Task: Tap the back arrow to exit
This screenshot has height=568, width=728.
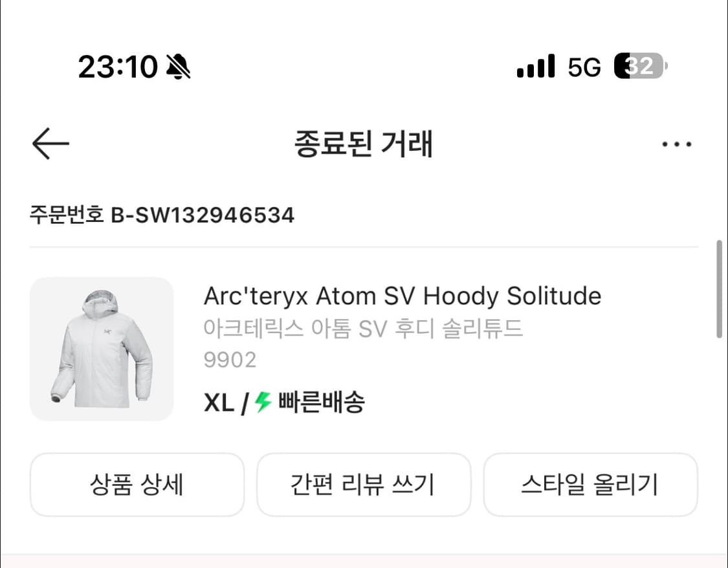Action: click(49, 144)
